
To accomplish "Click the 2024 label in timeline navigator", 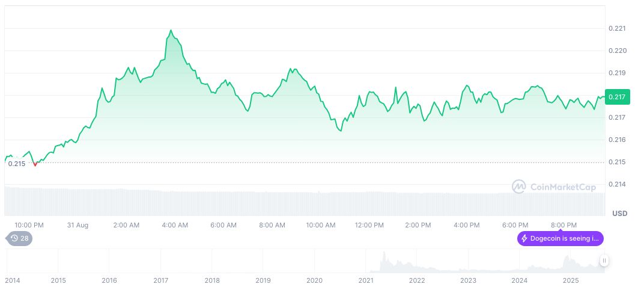I will click(x=519, y=280).
